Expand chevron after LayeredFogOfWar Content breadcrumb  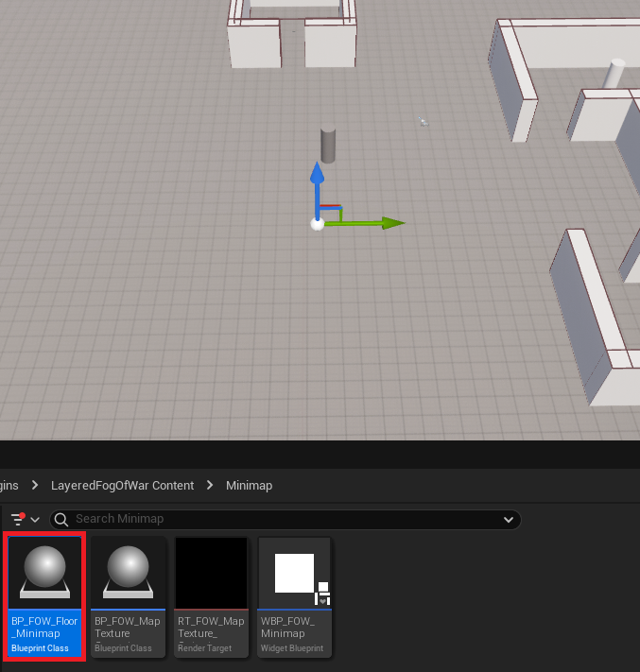click(x=210, y=485)
